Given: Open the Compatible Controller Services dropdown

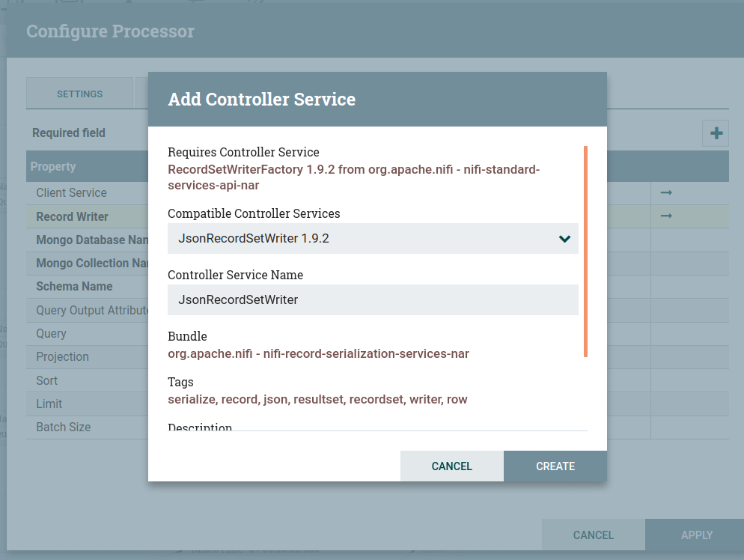Looking at the screenshot, I should 372,239.
